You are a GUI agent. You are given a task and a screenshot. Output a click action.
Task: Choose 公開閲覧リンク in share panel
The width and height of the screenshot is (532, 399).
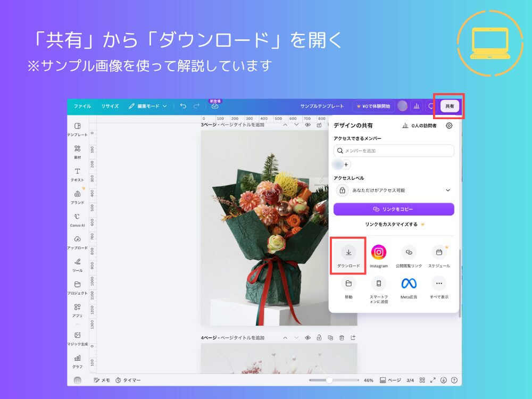(x=409, y=256)
